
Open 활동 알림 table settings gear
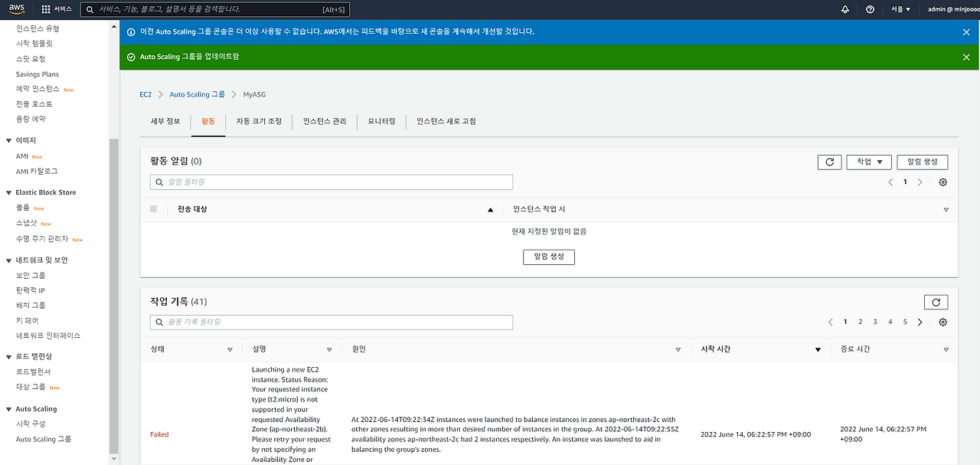(x=942, y=182)
